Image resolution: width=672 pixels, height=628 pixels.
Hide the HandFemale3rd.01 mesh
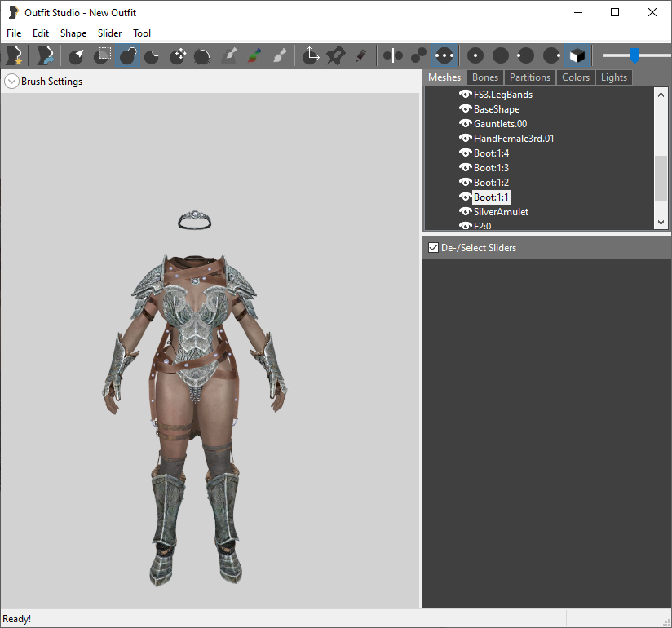pyautogui.click(x=466, y=138)
